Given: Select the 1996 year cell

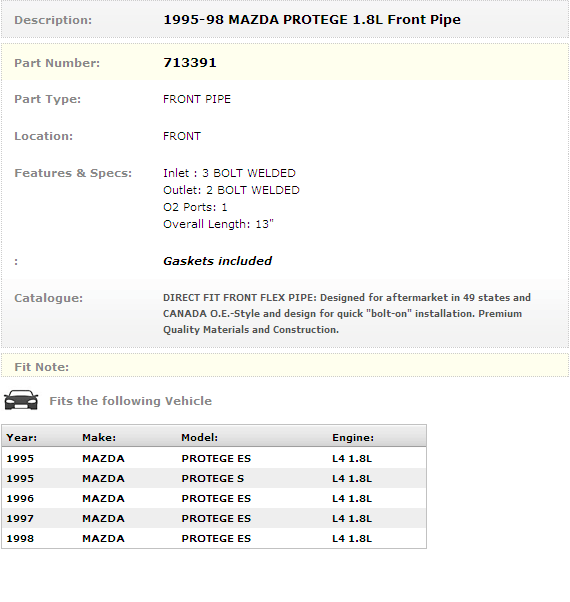Looking at the screenshot, I should tap(20, 498).
